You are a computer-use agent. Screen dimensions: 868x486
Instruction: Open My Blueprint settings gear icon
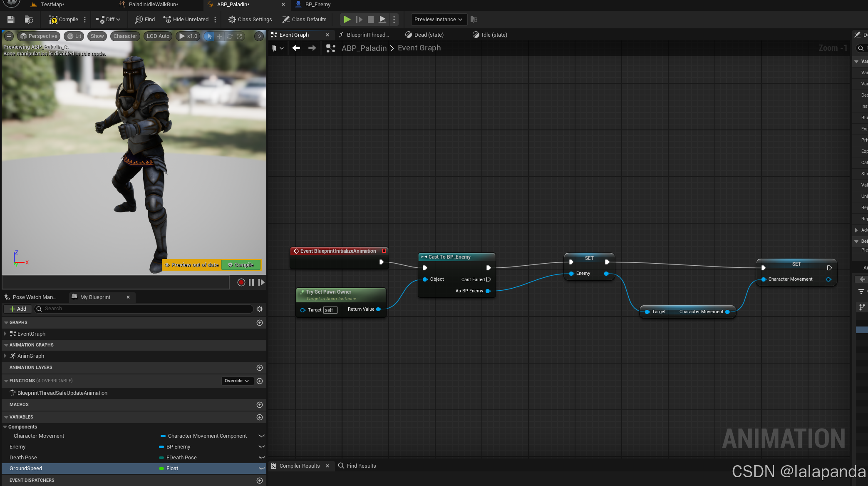coord(260,309)
